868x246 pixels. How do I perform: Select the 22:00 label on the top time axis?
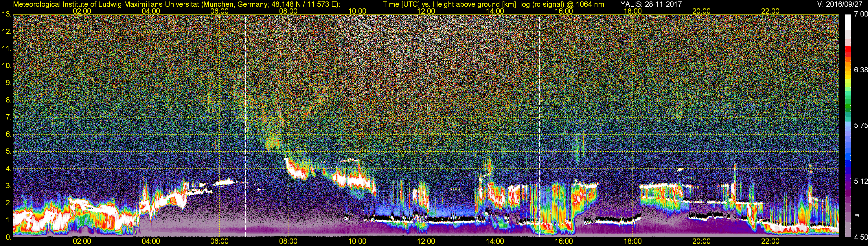[x=770, y=11]
